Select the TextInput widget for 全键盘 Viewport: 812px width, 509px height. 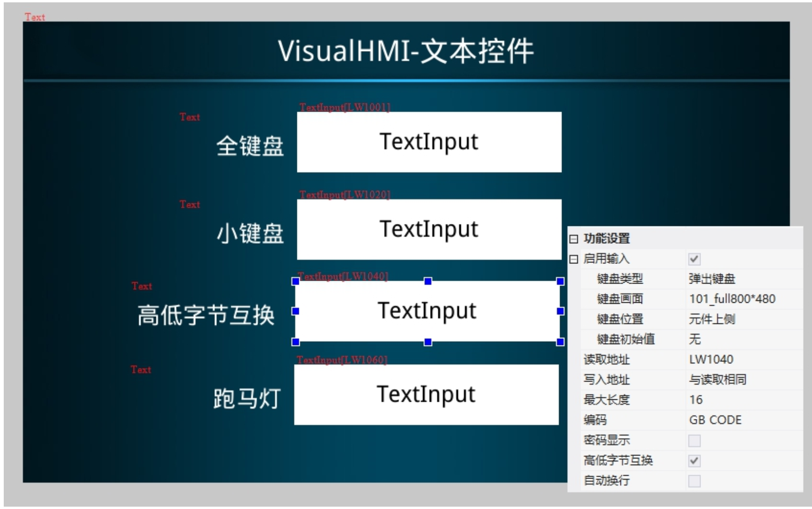pyautogui.click(x=429, y=142)
